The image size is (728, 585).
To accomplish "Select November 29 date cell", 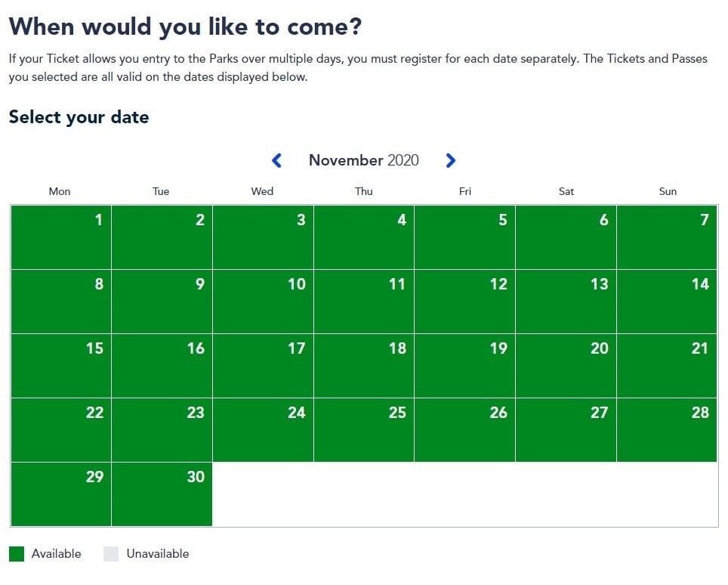I will (61, 494).
